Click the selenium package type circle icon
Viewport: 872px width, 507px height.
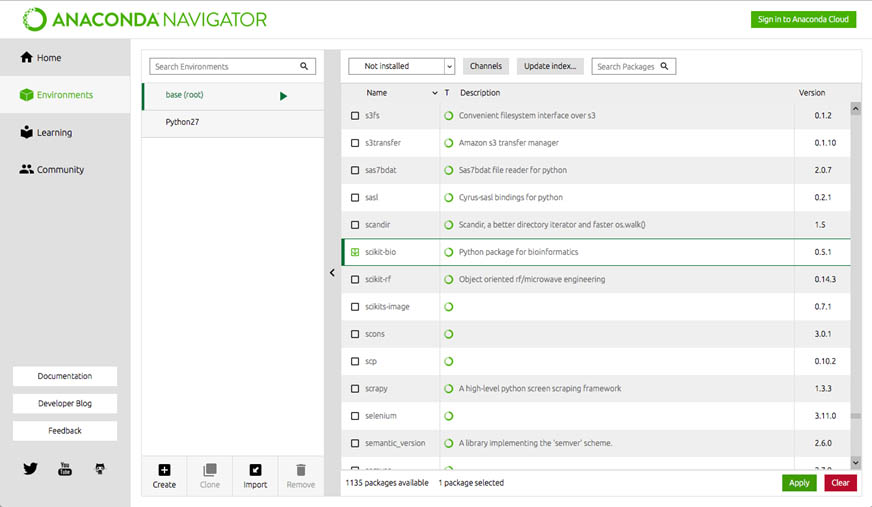click(449, 416)
